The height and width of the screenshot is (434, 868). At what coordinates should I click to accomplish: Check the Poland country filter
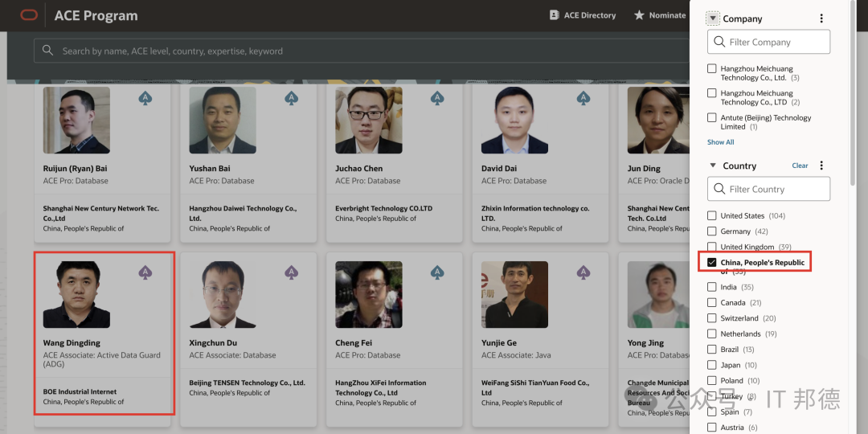click(712, 380)
